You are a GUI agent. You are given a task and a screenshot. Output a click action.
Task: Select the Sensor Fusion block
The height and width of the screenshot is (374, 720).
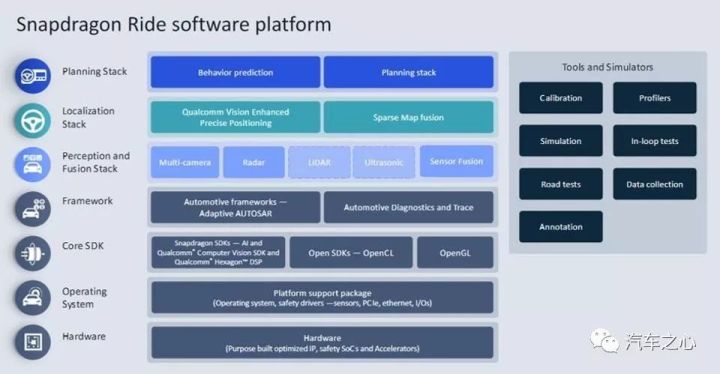(x=456, y=161)
